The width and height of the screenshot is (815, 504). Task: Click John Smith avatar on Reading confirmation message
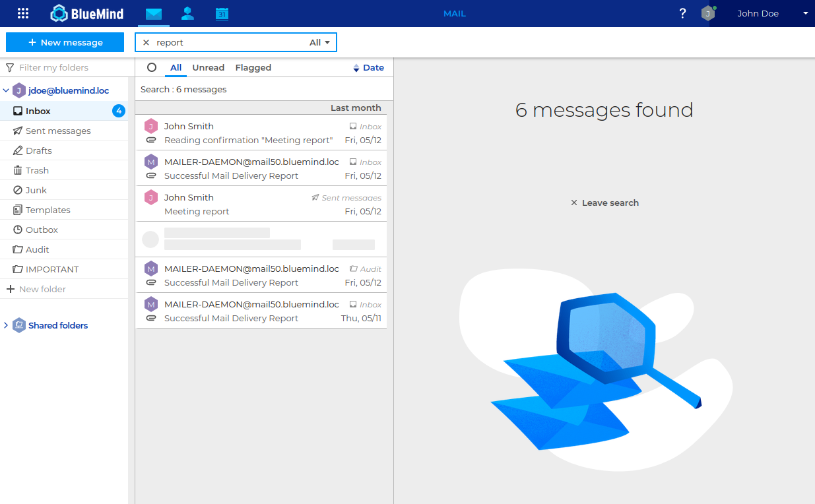tap(151, 126)
